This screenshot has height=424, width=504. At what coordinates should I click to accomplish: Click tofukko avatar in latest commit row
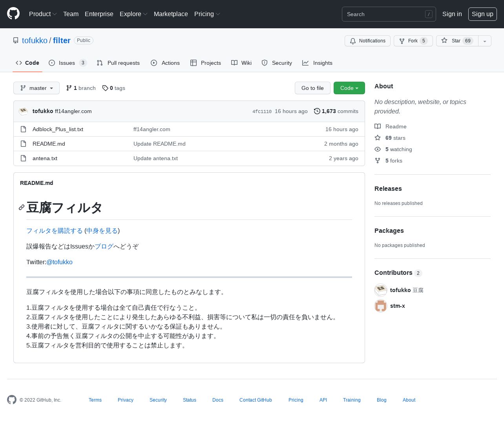click(23, 111)
